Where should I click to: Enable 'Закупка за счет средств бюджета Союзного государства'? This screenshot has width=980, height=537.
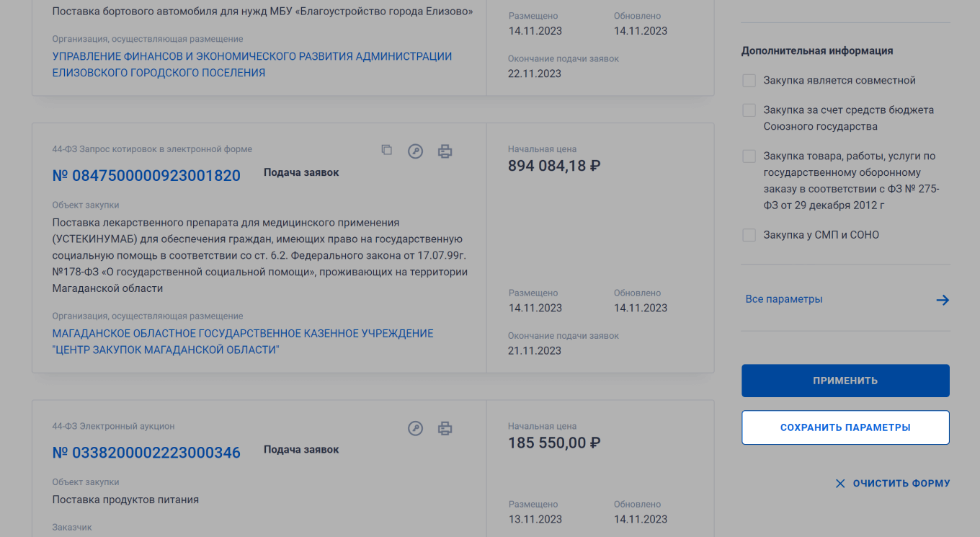pyautogui.click(x=749, y=110)
